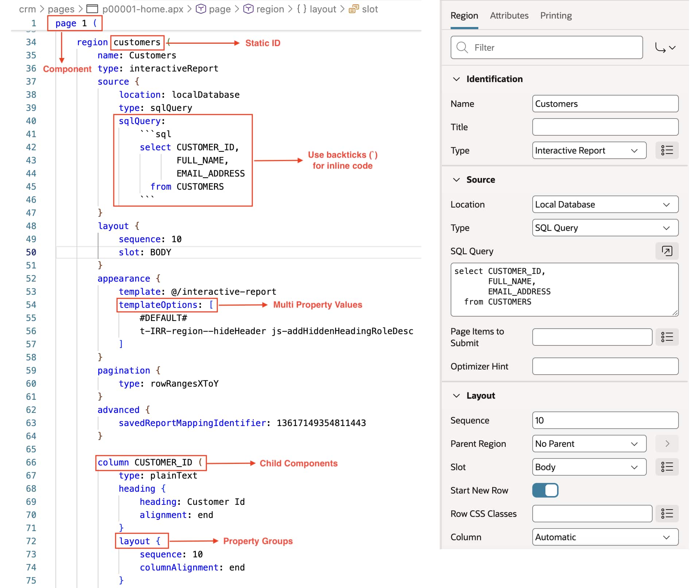This screenshot has width=700, height=588.
Task: Click inside the SQL Query text area
Action: (564, 289)
